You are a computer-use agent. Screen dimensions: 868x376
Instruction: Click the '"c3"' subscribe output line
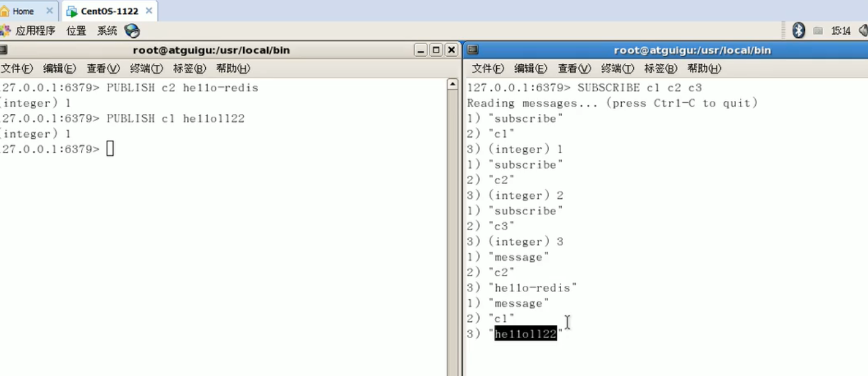491,226
